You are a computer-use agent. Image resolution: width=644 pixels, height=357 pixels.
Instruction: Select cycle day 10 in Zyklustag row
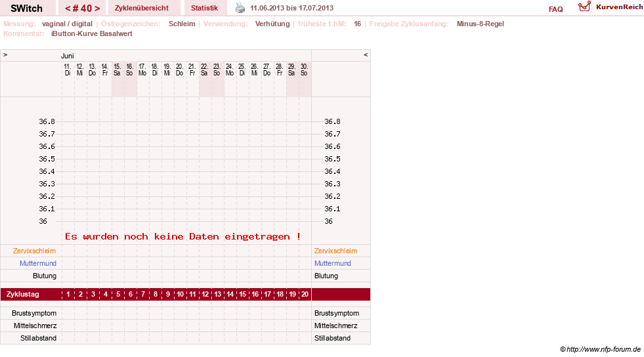(181, 294)
